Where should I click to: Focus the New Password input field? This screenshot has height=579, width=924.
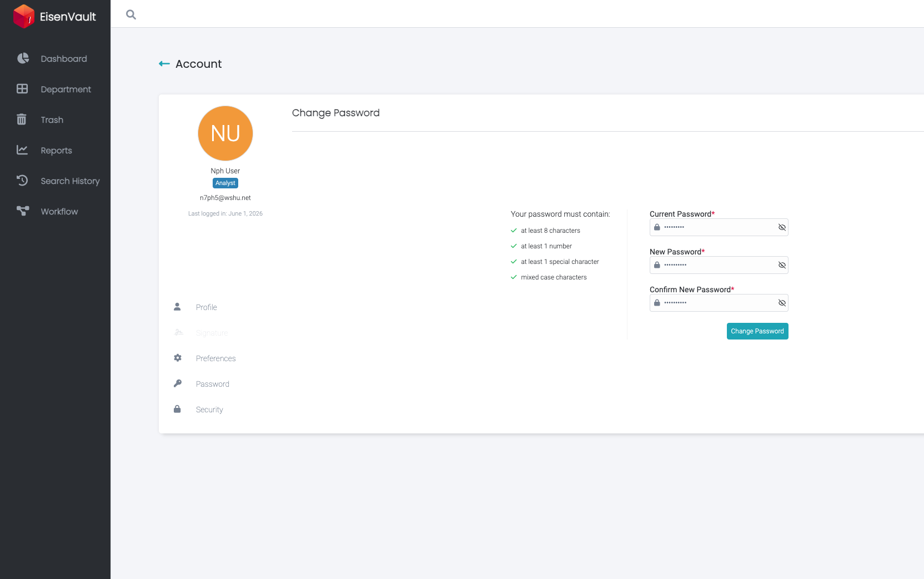coord(719,265)
